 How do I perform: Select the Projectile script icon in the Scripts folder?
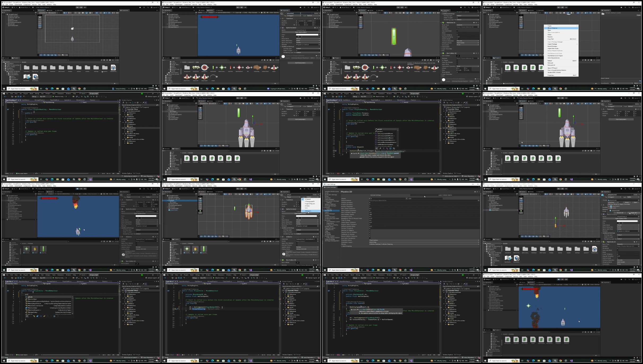558,340
